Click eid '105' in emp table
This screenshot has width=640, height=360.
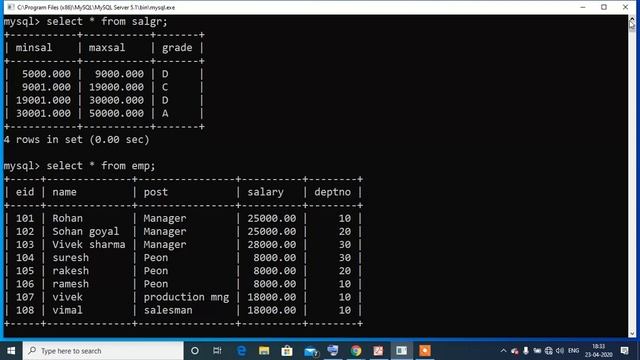pos(25,271)
